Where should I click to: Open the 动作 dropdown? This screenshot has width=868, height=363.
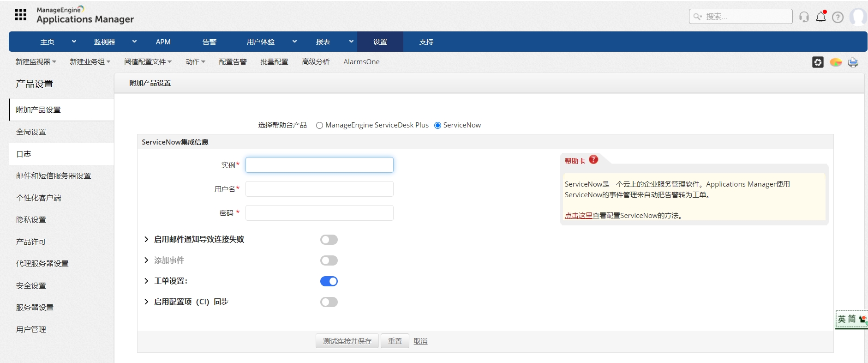point(195,62)
